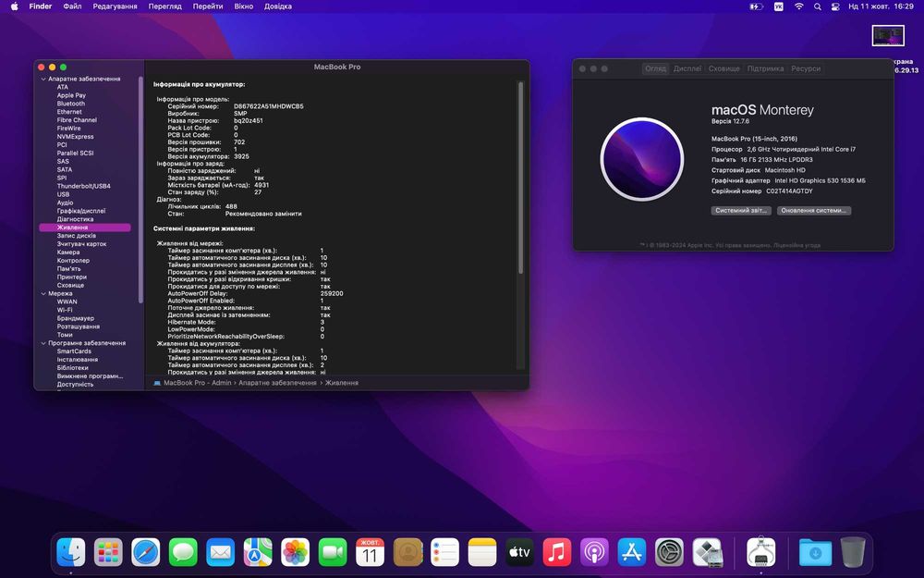Open the Downloads folder in the Dock
This screenshot has width=924, height=578.
click(815, 553)
